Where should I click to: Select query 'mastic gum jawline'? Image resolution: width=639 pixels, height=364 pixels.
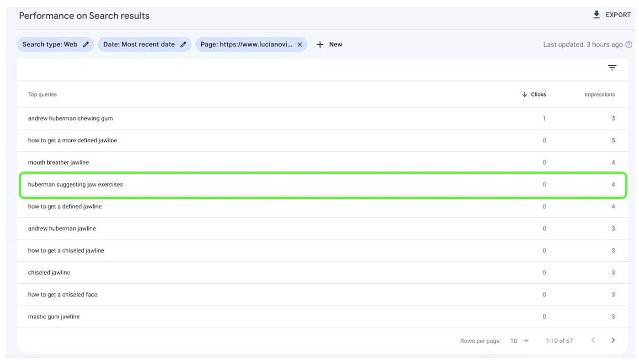click(x=54, y=317)
